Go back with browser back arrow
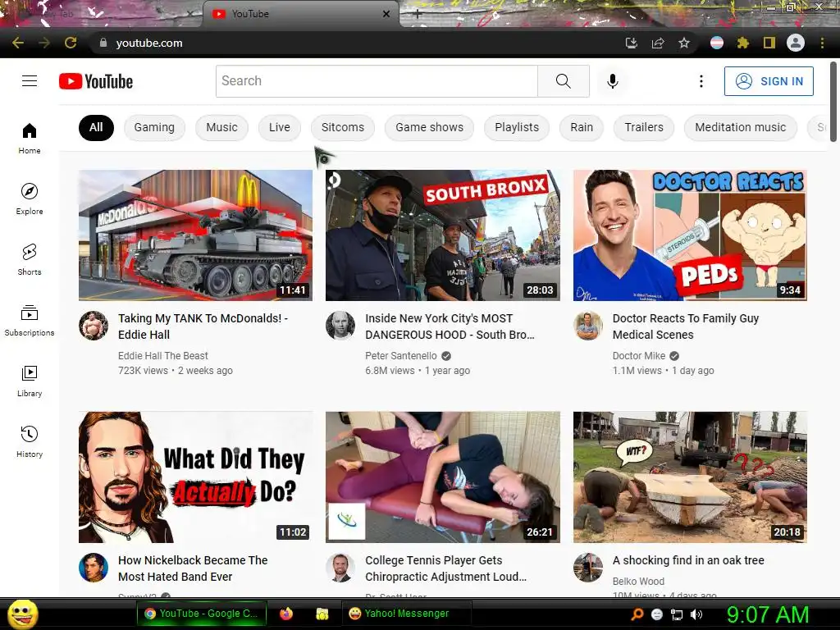This screenshot has width=840, height=630. click(18, 43)
